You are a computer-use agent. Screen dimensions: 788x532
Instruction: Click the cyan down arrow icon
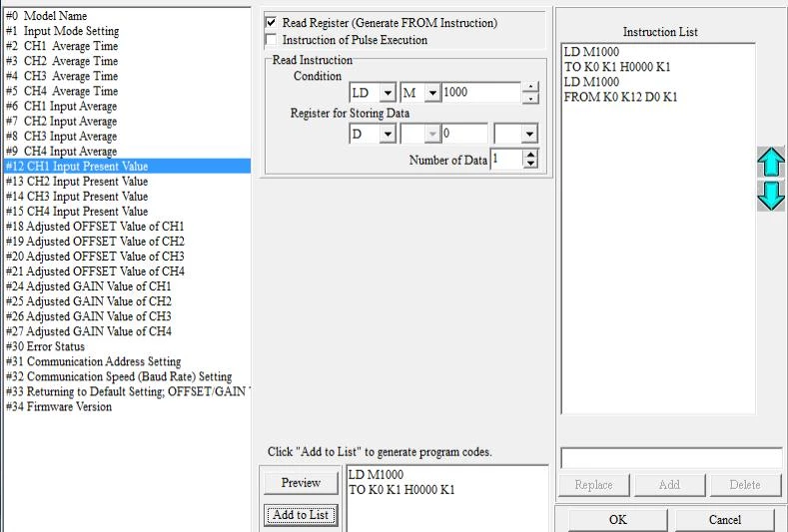point(771,195)
